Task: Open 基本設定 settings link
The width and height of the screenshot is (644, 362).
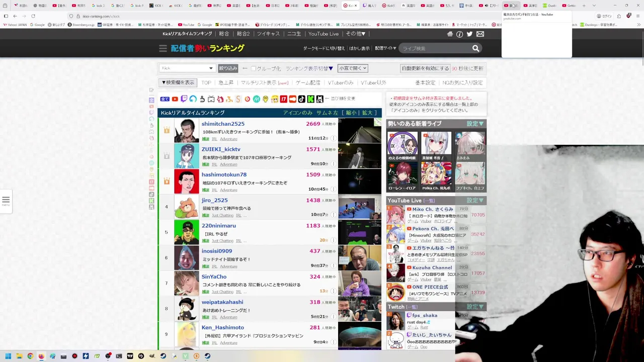Action: (425, 82)
